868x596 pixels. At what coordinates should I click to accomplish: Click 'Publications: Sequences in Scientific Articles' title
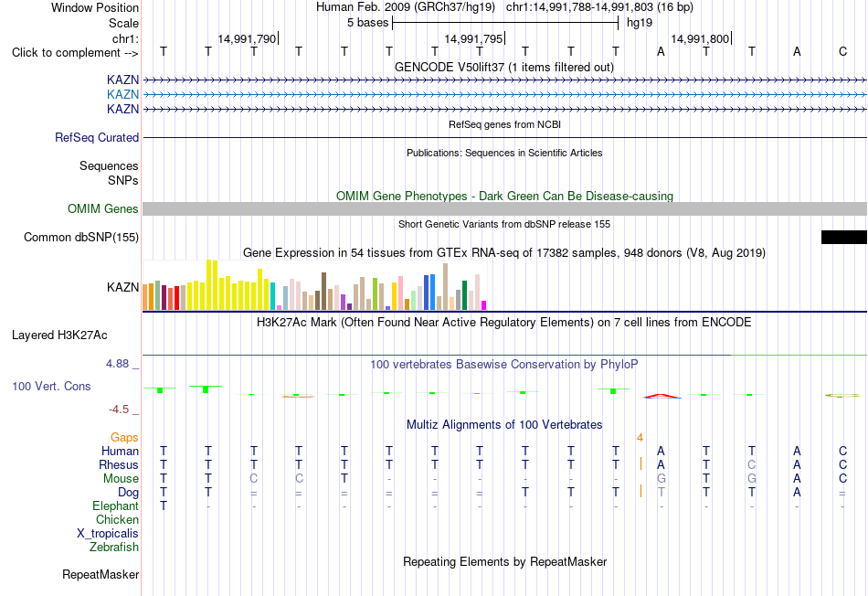(x=504, y=153)
